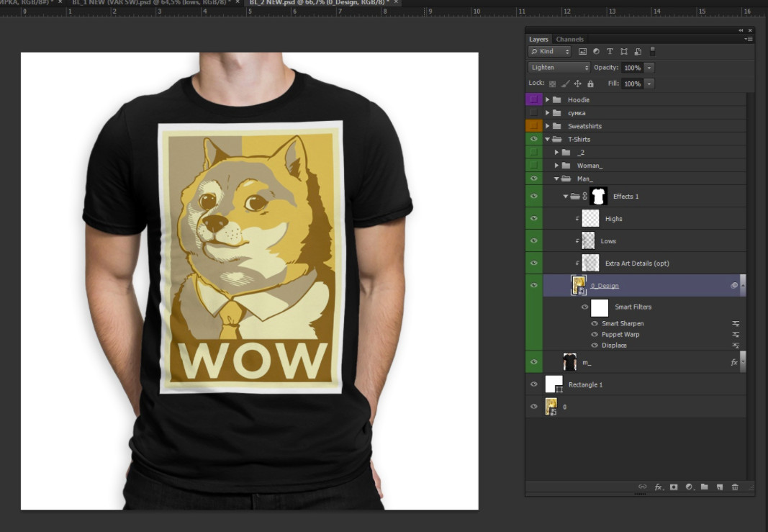Click the Opacity 100% value field
Screen dimensions: 768x532
click(633, 68)
